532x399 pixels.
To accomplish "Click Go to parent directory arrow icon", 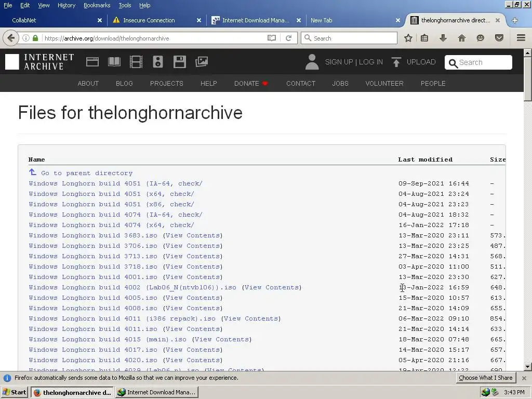I will [33, 172].
